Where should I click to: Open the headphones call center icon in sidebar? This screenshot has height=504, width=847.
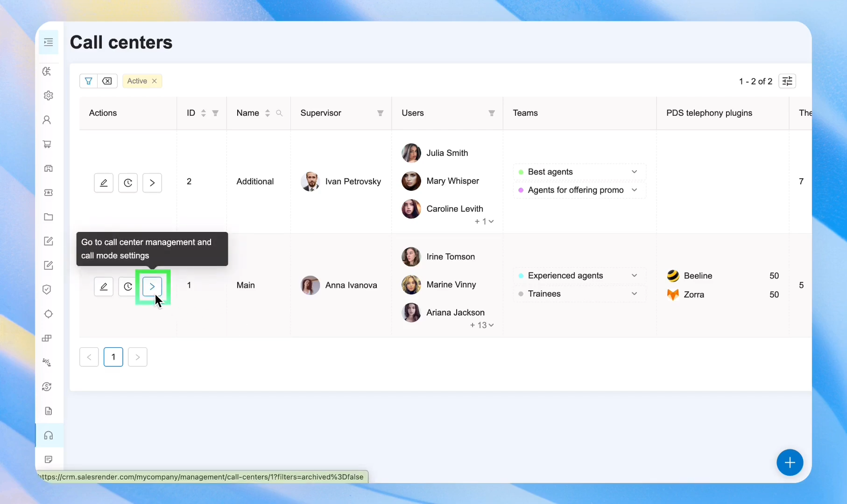[x=49, y=435]
